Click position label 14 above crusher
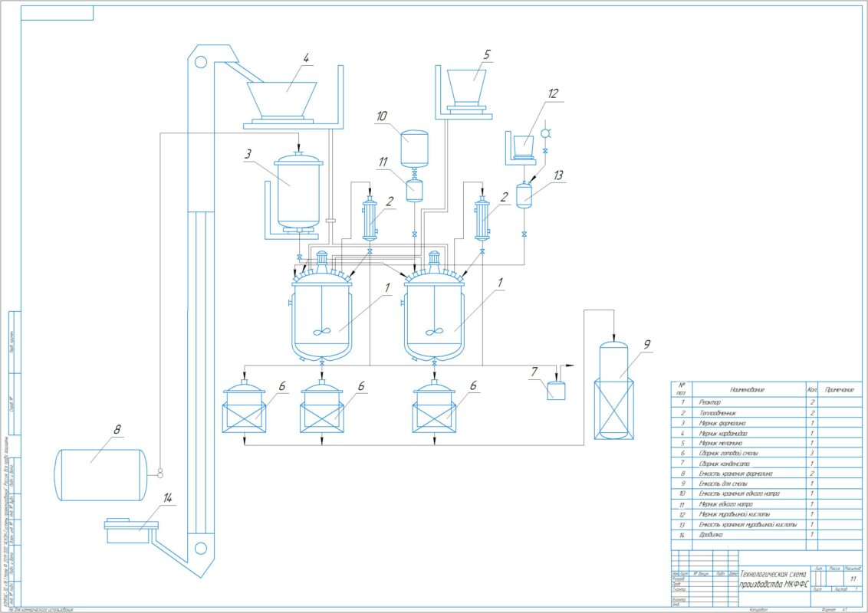The height and width of the screenshot is (613, 868). coord(168,497)
